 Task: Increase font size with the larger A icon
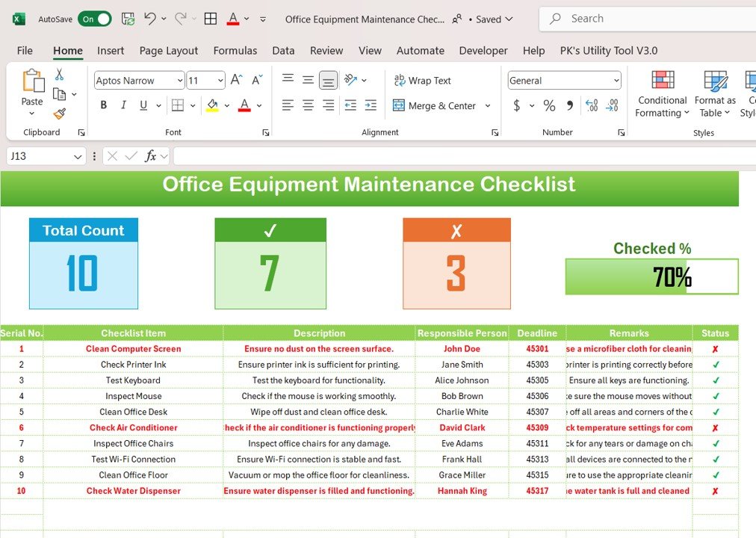(x=236, y=79)
